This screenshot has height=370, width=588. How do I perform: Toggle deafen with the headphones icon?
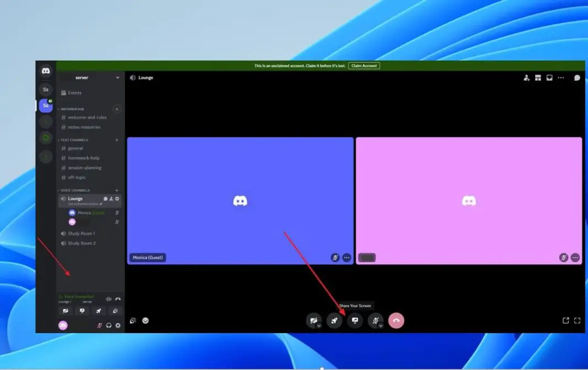tap(108, 325)
